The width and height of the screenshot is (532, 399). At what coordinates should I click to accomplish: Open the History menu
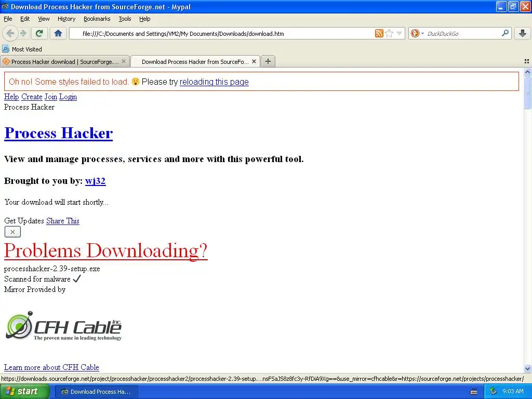click(x=66, y=19)
